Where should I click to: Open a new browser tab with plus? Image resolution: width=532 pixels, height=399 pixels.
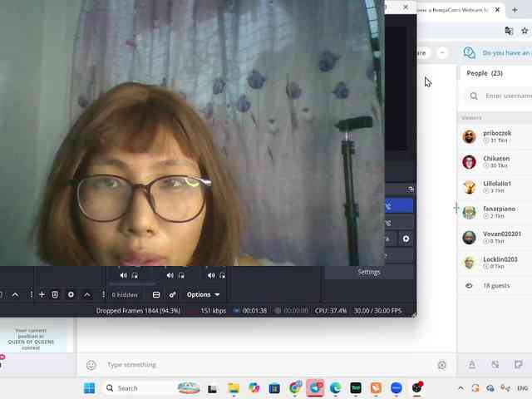tap(515, 10)
